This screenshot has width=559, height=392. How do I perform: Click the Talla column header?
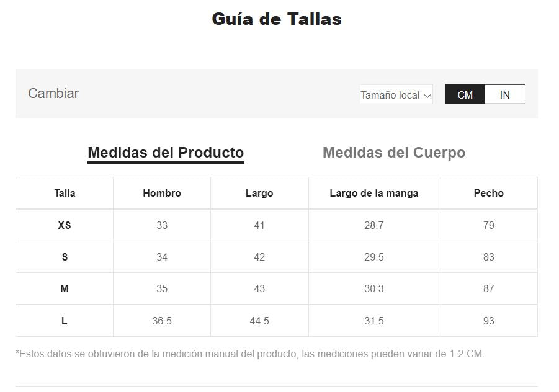pos(65,193)
